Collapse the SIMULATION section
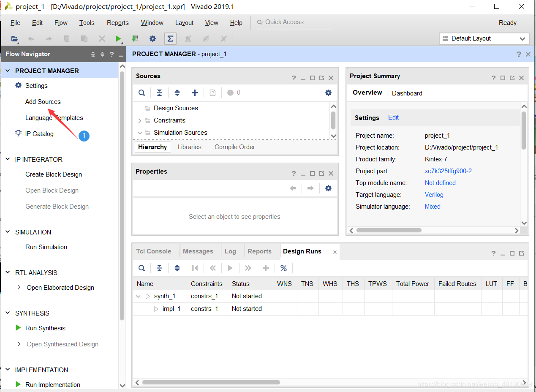The height and width of the screenshot is (392, 536). click(8, 232)
